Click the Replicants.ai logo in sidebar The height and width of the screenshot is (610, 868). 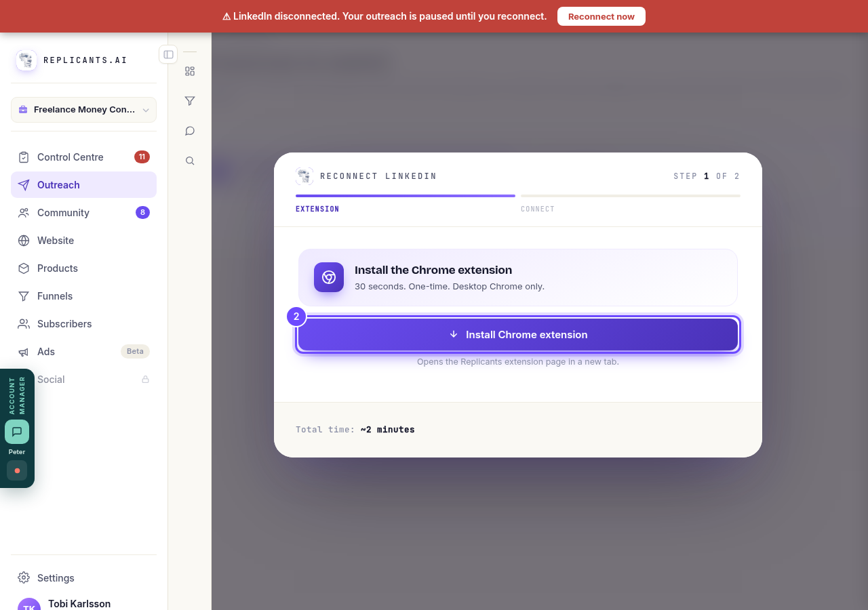coord(27,60)
